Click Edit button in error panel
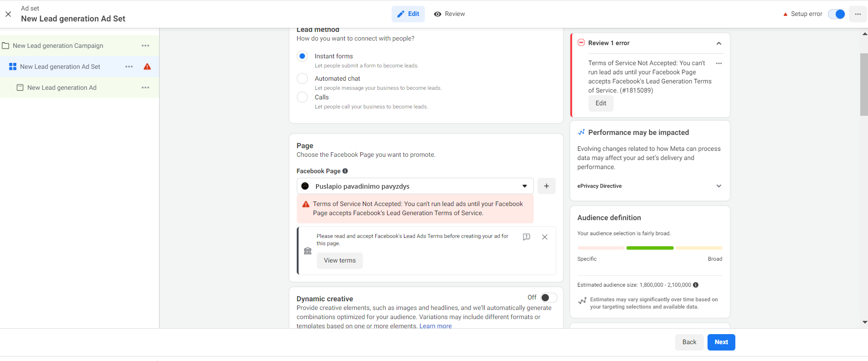Image resolution: width=868 pixels, height=361 pixels. [x=601, y=103]
